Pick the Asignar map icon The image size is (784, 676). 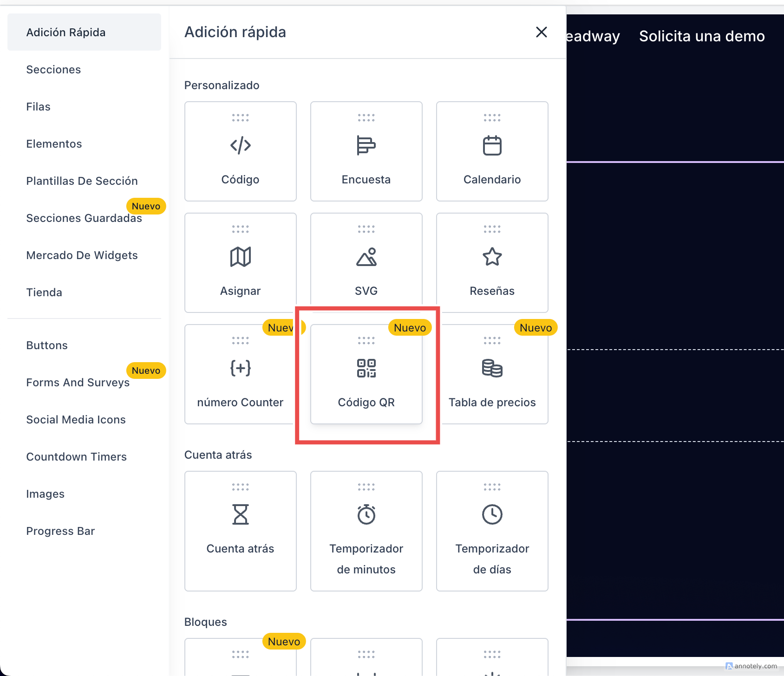coord(240,257)
